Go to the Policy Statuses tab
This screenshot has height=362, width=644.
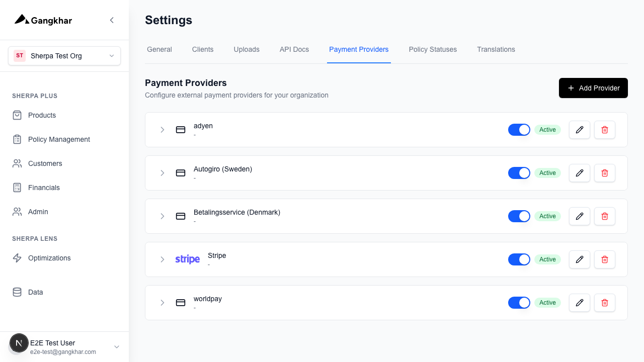(x=433, y=49)
